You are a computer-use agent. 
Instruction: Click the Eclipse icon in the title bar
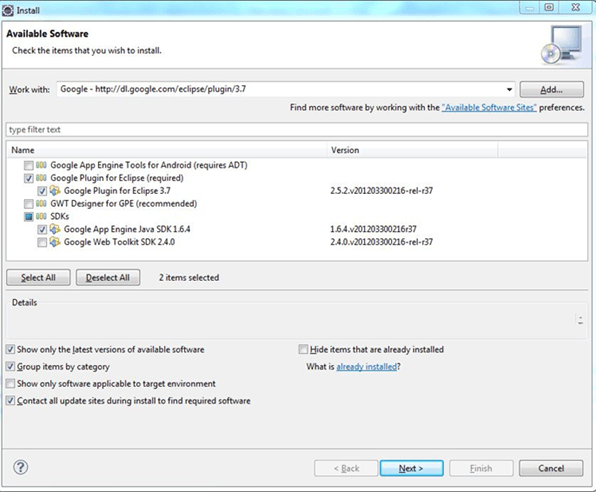(8, 10)
